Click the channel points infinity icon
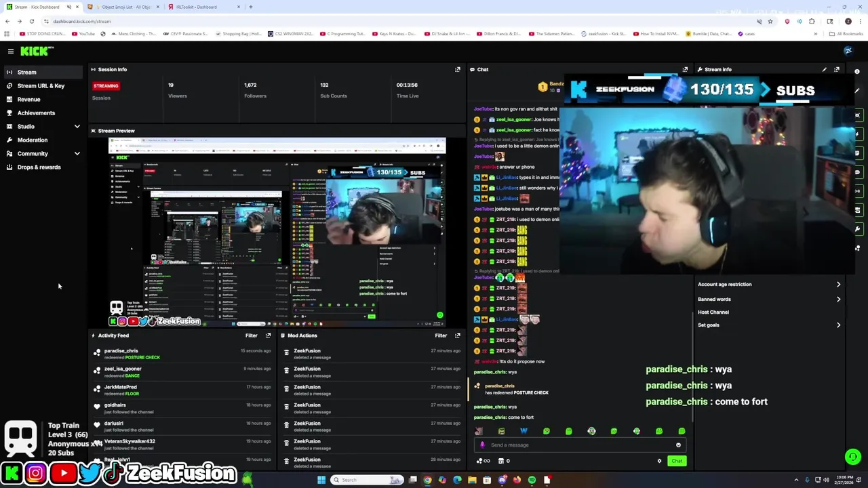Viewport: 868px width, 488px height. [484, 461]
